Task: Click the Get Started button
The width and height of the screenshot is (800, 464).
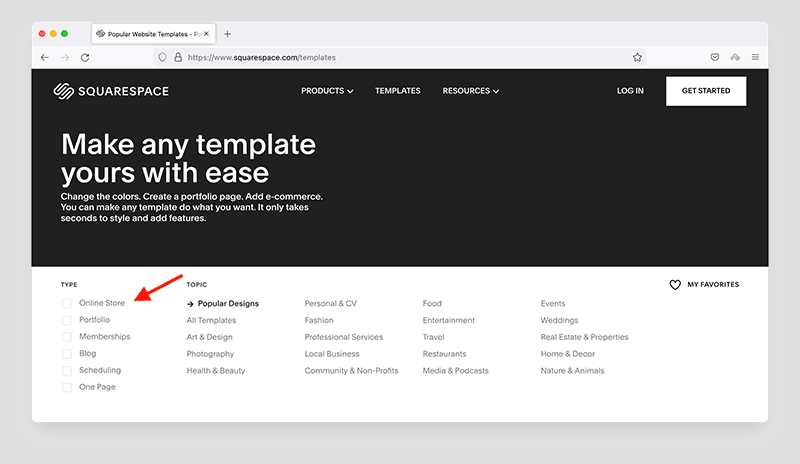Action: coord(706,91)
